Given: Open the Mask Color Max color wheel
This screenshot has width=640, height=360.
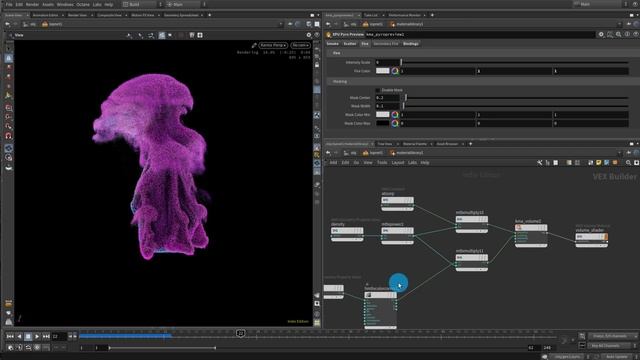Looking at the screenshot, I should [395, 123].
